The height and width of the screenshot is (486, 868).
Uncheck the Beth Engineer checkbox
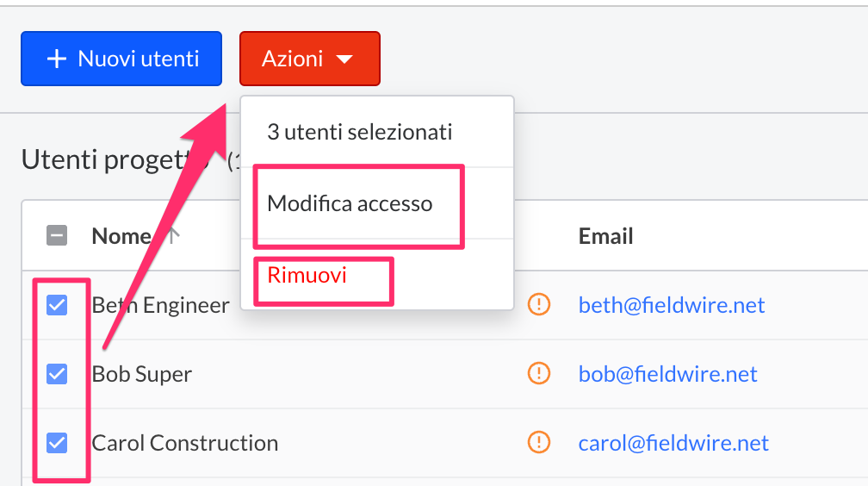[57, 304]
